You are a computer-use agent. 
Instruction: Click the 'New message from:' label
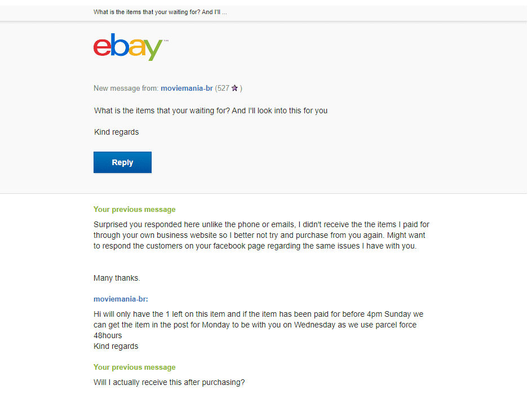click(126, 88)
